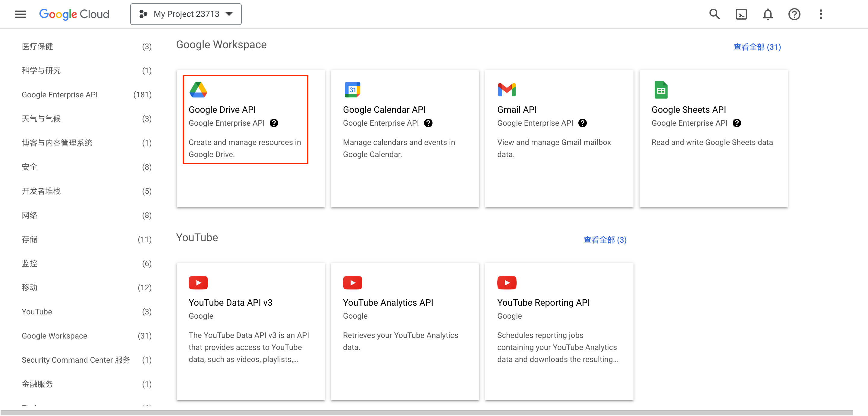The image size is (868, 416).
Task: Select the YouTube category in sidebar
Action: coord(86,312)
